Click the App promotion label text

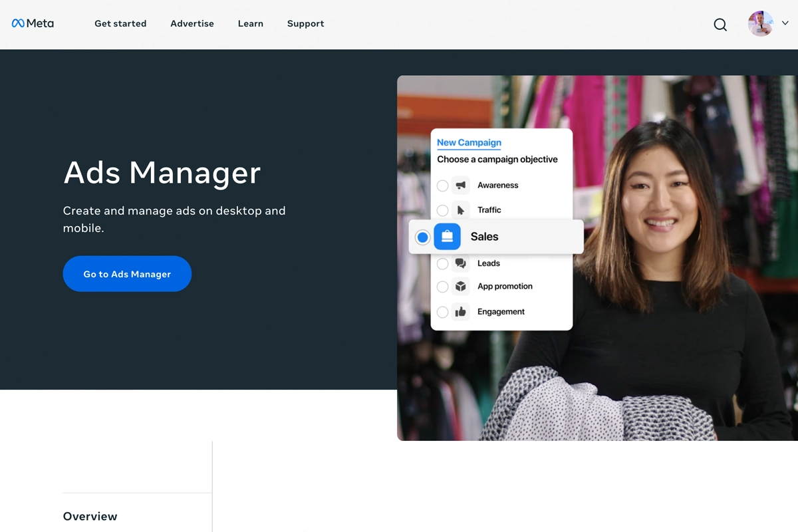[505, 287]
